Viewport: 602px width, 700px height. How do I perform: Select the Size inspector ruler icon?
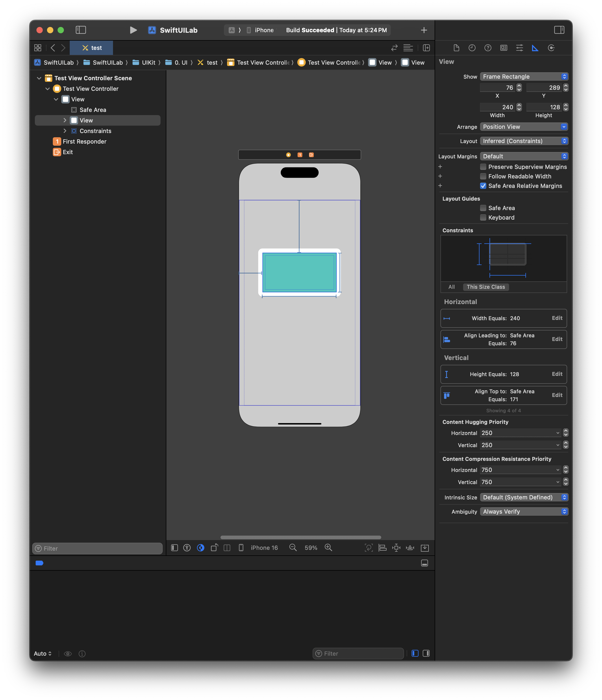pyautogui.click(x=535, y=48)
